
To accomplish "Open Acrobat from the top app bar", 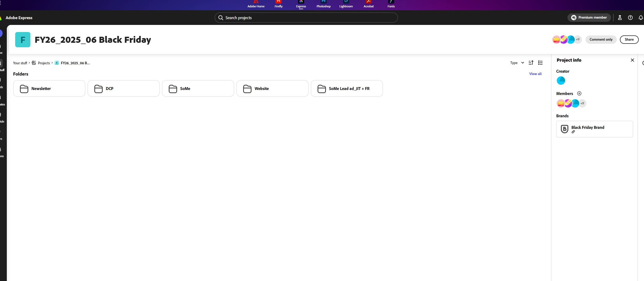I will click(369, 4).
